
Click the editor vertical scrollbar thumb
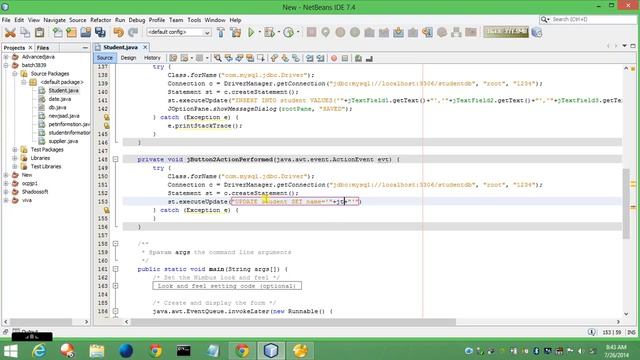(626, 204)
